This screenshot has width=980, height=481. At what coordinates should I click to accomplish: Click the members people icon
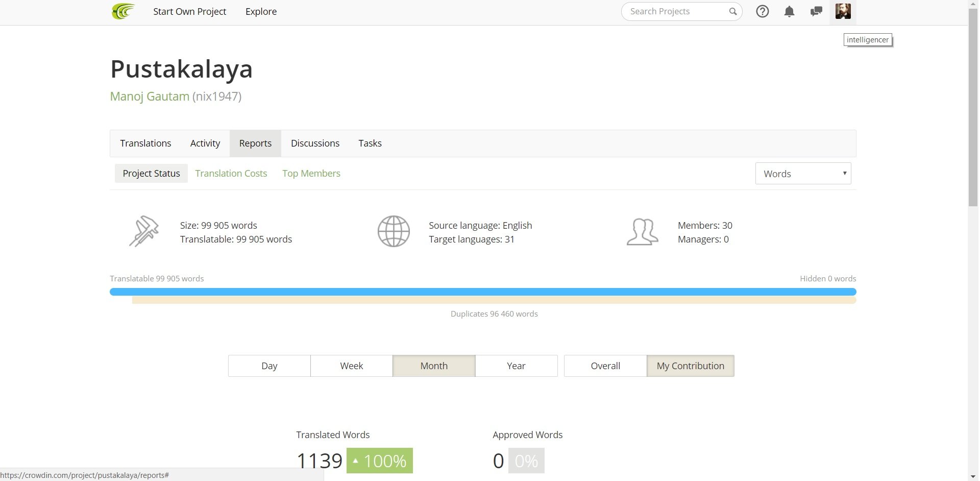tap(642, 232)
